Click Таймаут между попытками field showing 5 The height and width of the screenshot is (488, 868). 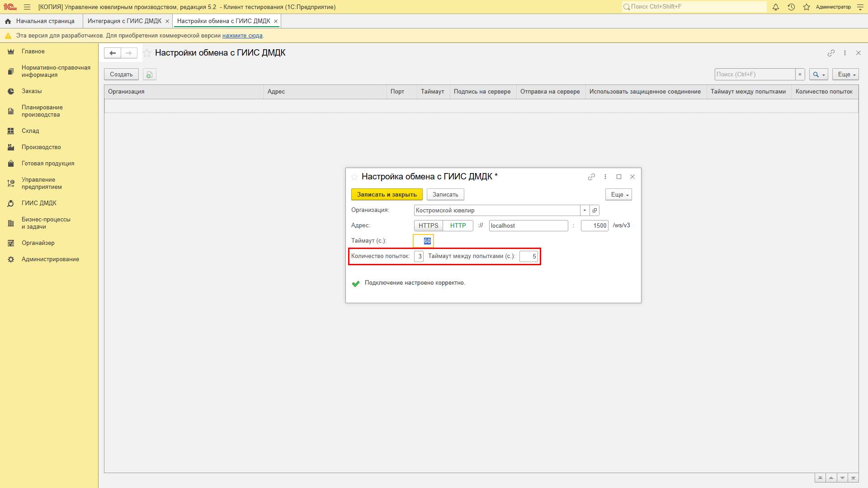pyautogui.click(x=528, y=256)
